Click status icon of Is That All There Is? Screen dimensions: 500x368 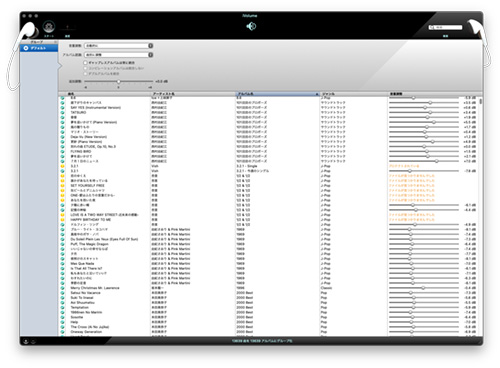(62, 269)
